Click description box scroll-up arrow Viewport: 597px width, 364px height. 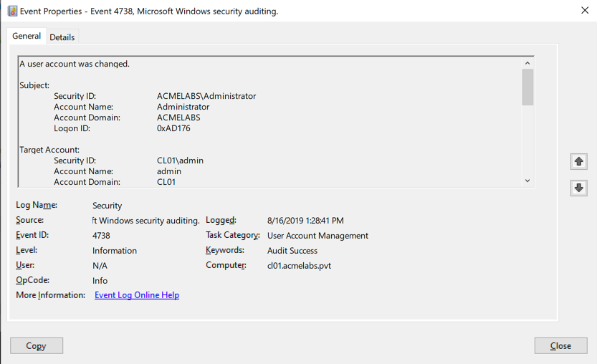527,64
